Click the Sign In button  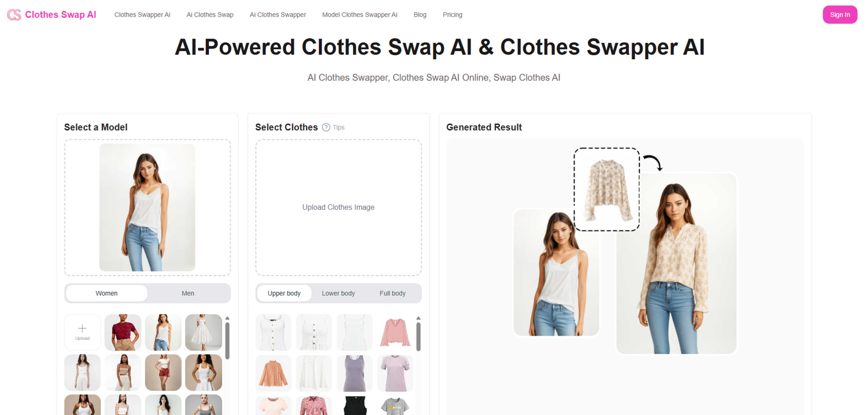tap(840, 14)
